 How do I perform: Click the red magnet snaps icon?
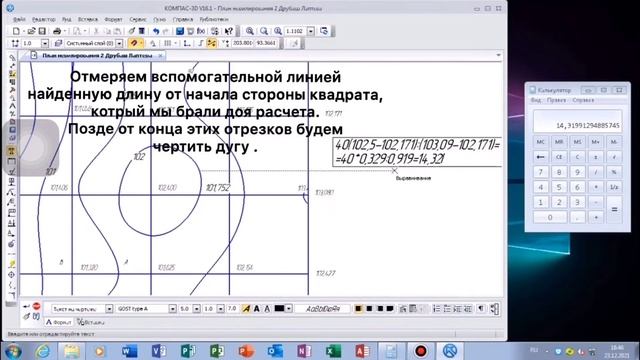click(134, 43)
